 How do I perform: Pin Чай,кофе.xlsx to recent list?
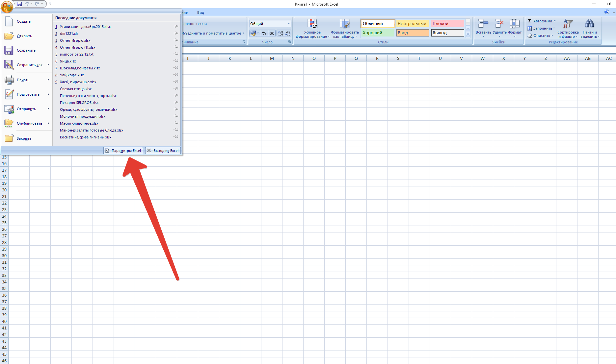[x=176, y=75]
